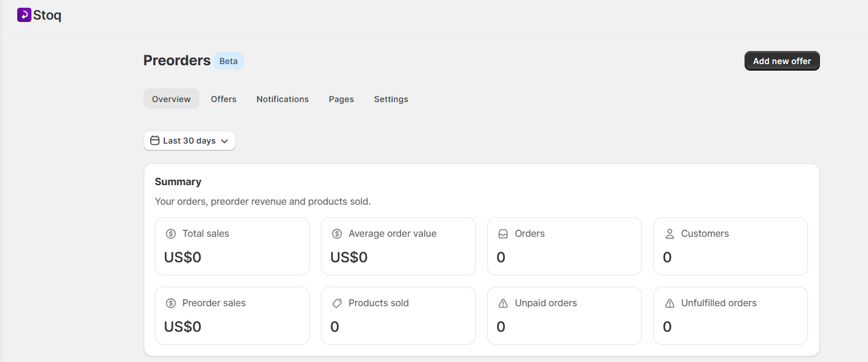Click the coin icon on Average order value card
Viewport: 868px width, 362px height.
click(338, 233)
